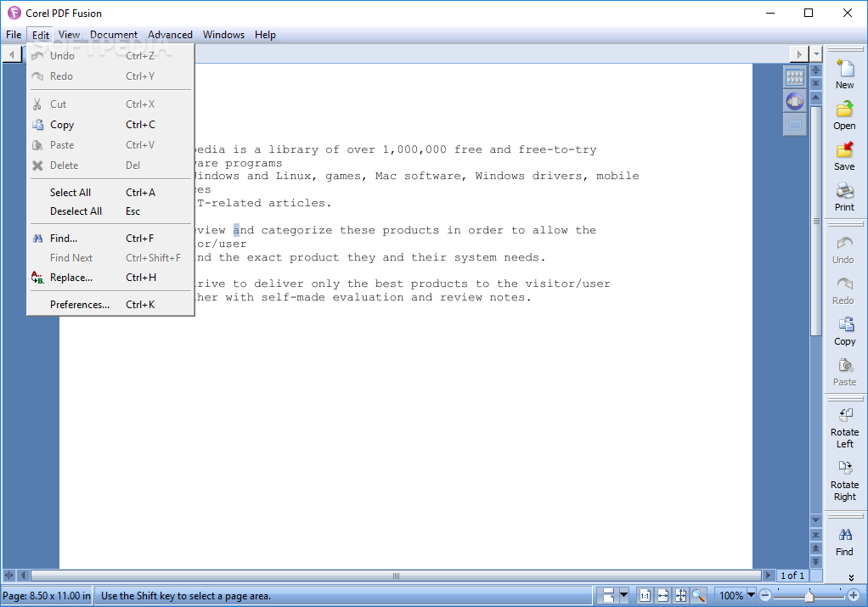Screen dimensions: 868x607
Task: Click the horizontal scroll right arrow
Action: pos(768,576)
